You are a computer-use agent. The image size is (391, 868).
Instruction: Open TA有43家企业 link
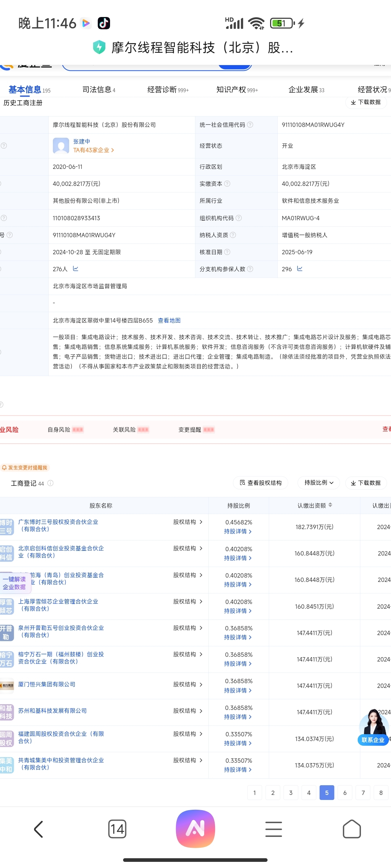(x=93, y=150)
